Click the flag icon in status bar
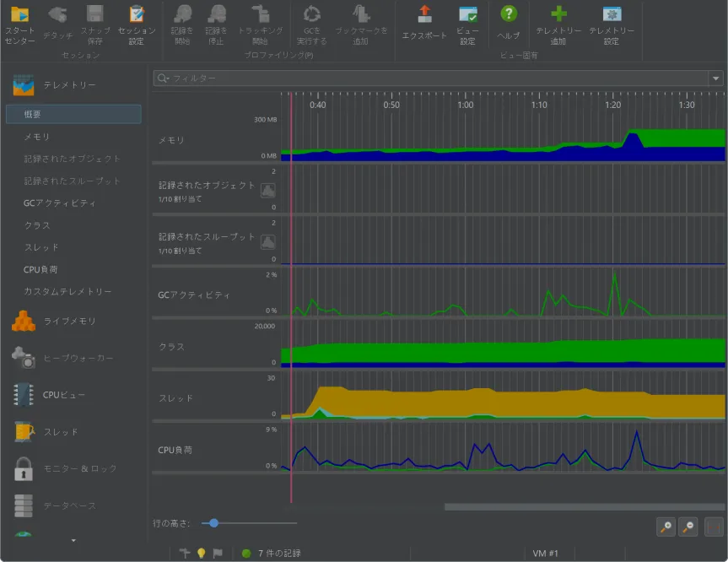This screenshot has height=562, width=728. (218, 554)
